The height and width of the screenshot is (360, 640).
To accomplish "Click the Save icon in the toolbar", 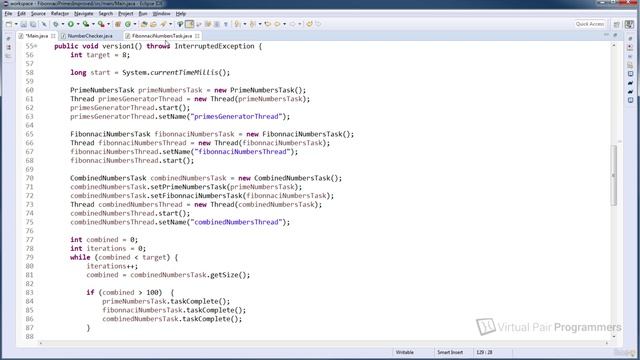I will click(x=24, y=24).
